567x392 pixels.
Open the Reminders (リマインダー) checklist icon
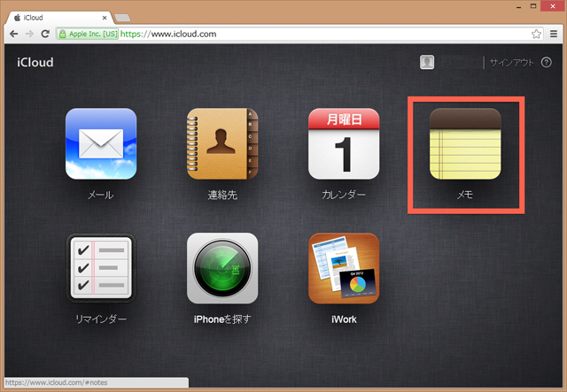click(x=101, y=268)
